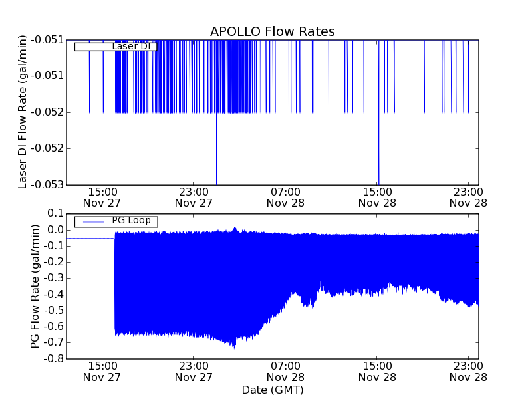Click the deep Laser DI spike near 15:00 Nov 28
This screenshot has width=532, height=399.
(378, 149)
